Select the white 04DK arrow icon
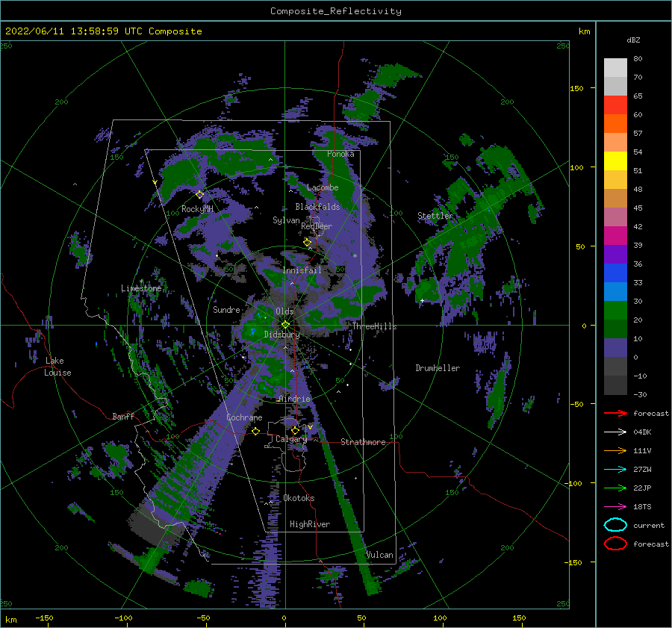The image size is (672, 628). (x=615, y=432)
